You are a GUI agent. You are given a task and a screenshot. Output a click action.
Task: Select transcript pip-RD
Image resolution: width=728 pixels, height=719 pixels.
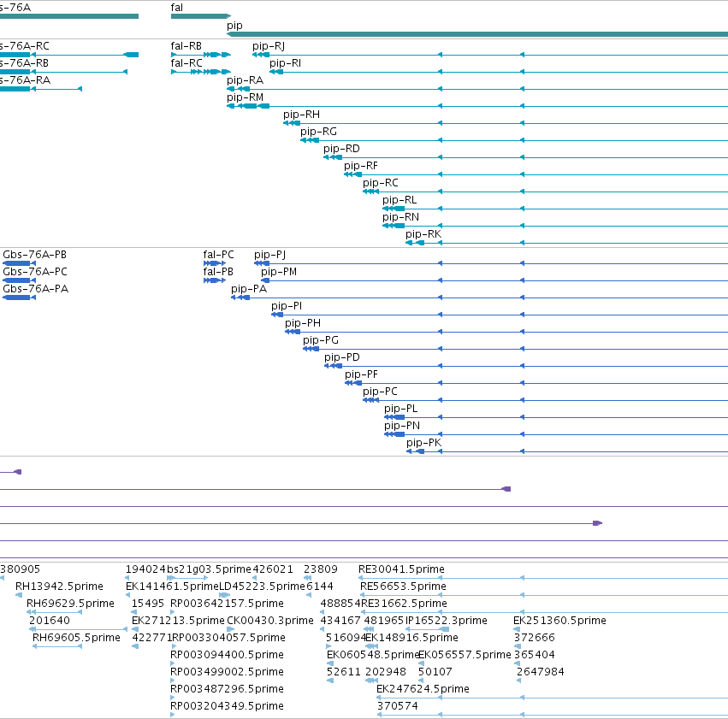[x=525, y=157]
